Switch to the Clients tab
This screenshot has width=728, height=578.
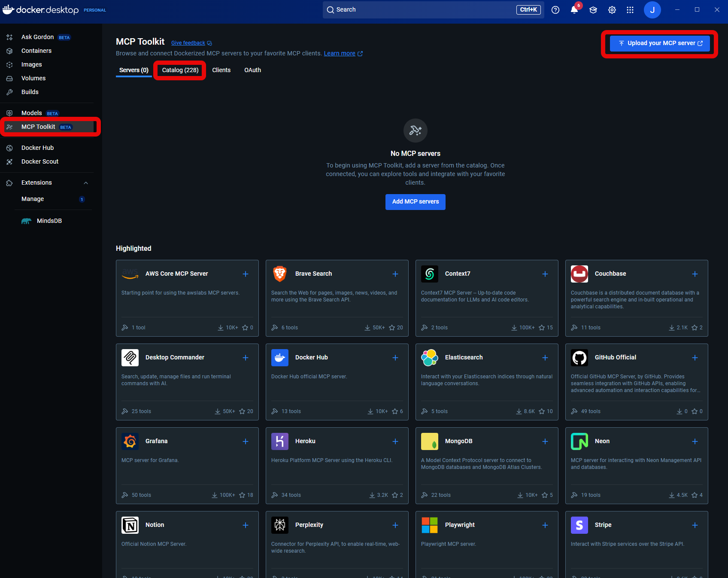221,70
